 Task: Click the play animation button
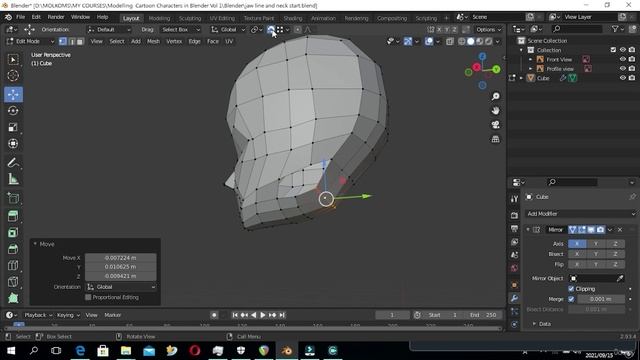[x=263, y=315]
